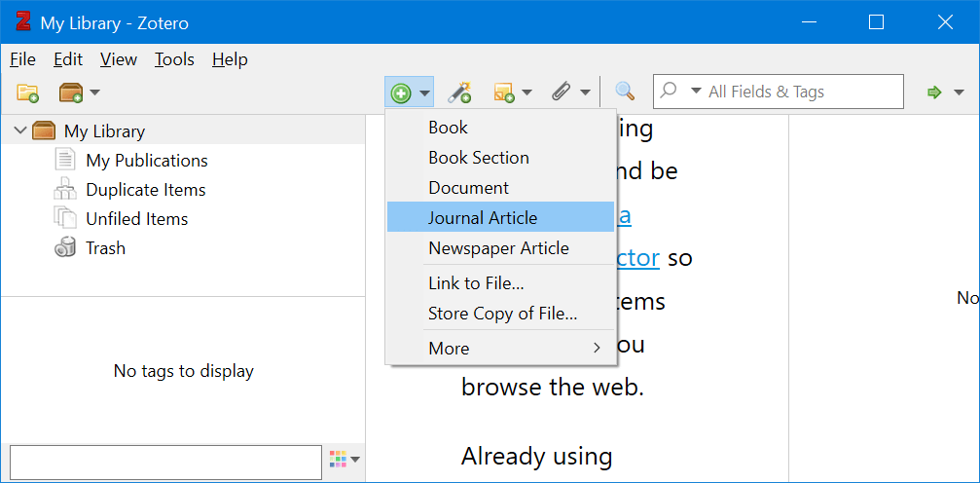Open the New Library dropdown arrow
This screenshot has width=980, height=483.
click(x=94, y=93)
